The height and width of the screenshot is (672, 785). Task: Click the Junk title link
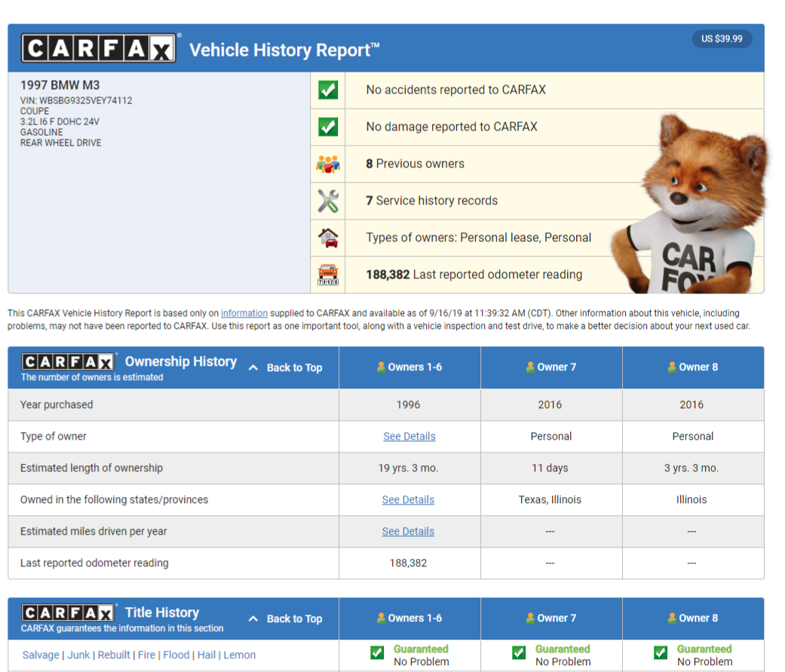pyautogui.click(x=78, y=655)
